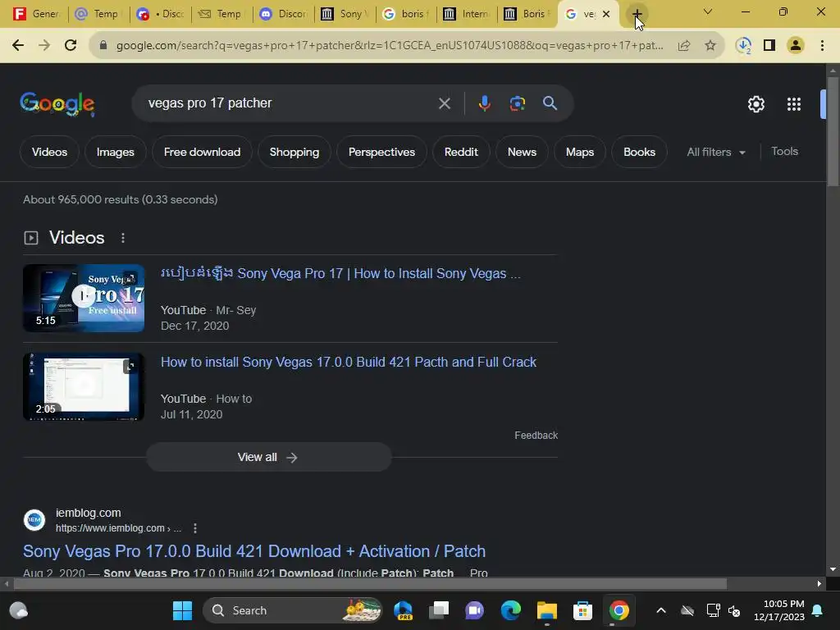Switch to the Gener browser tab
This screenshot has width=840, height=630.
38,14
